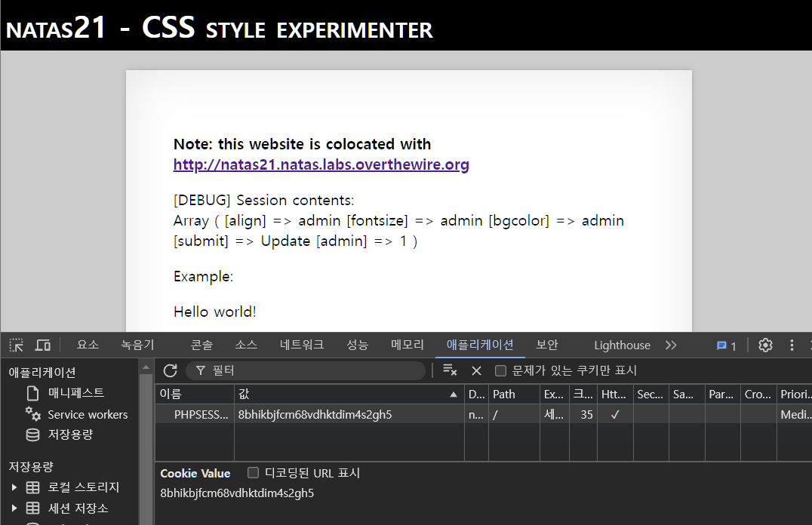Click the refresh cookies icon
Viewport: 812px width, 525px height.
171,370
